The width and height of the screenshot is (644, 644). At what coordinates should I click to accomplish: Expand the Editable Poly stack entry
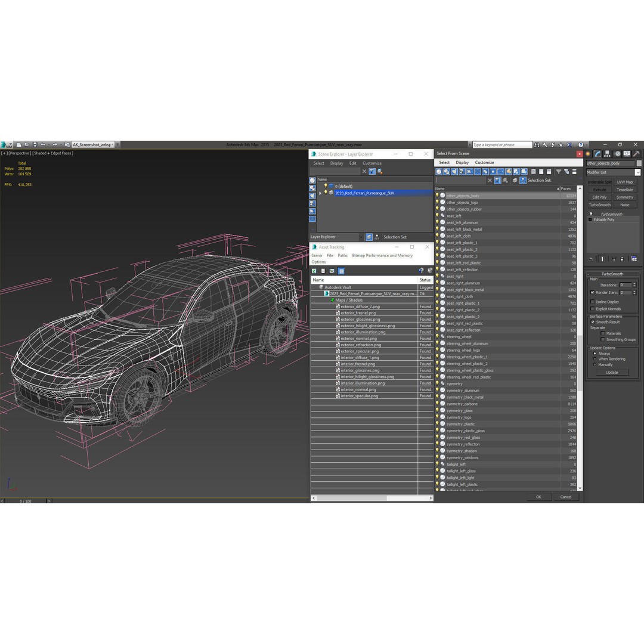[590, 219]
